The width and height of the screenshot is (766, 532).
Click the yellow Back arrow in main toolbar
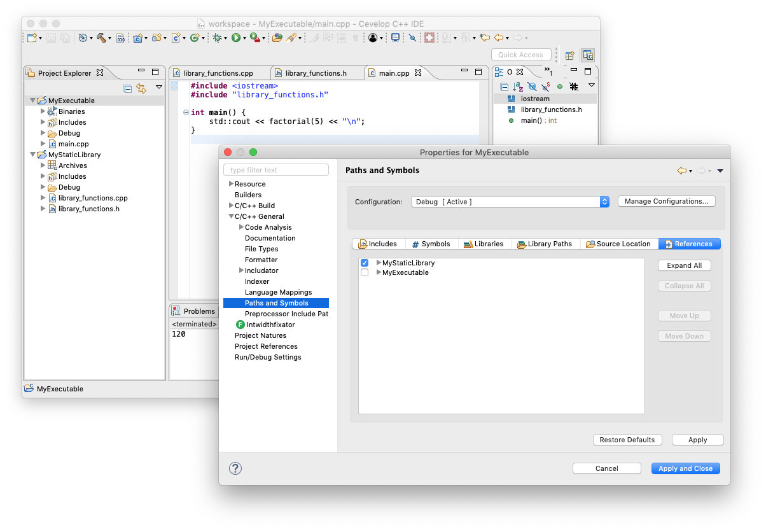pos(499,38)
